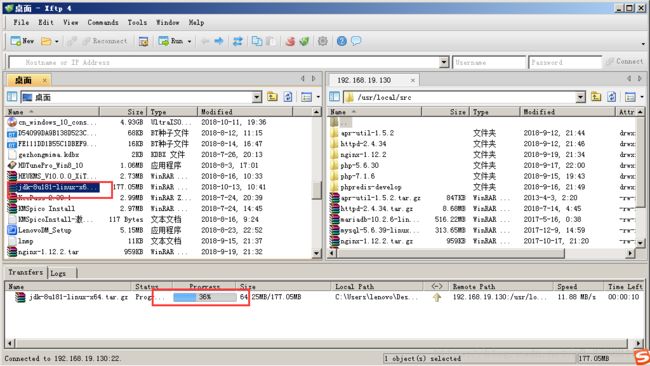Close the 桌面 local tab
The width and height of the screenshot is (650, 366).
pos(44,80)
